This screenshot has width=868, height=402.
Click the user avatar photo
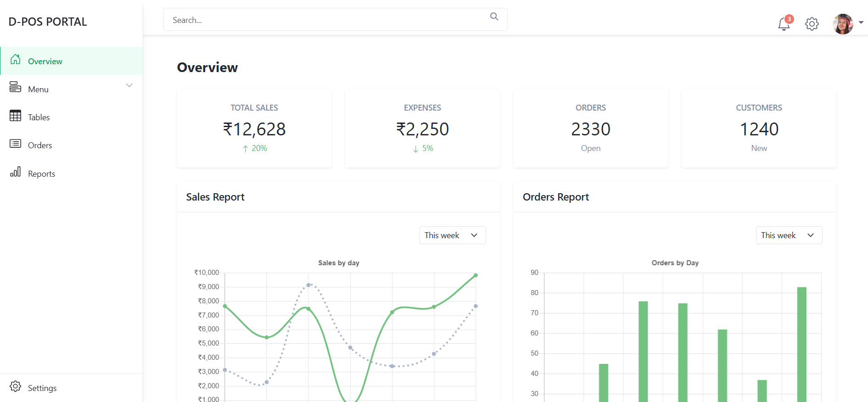click(x=843, y=24)
